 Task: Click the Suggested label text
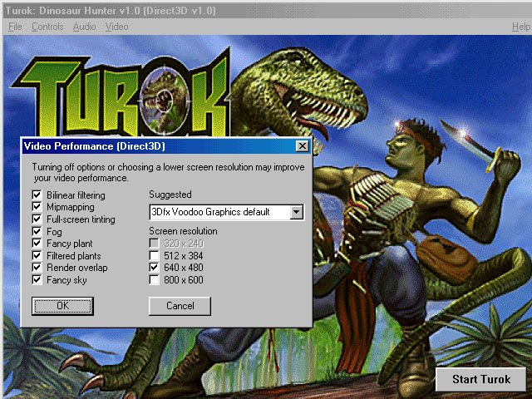click(x=170, y=195)
